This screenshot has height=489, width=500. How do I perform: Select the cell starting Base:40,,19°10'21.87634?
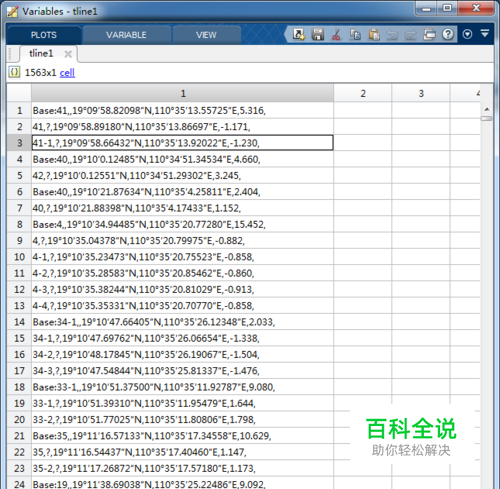click(x=183, y=192)
